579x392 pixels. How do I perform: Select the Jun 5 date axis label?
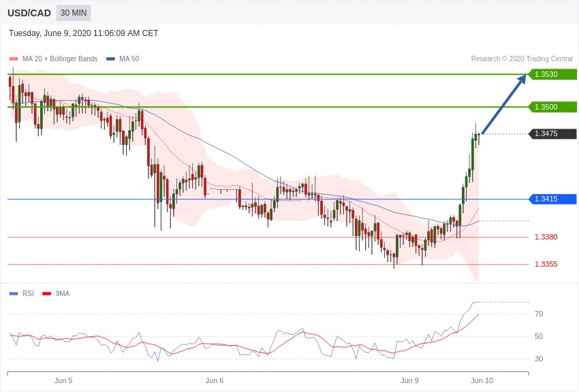[x=63, y=380]
